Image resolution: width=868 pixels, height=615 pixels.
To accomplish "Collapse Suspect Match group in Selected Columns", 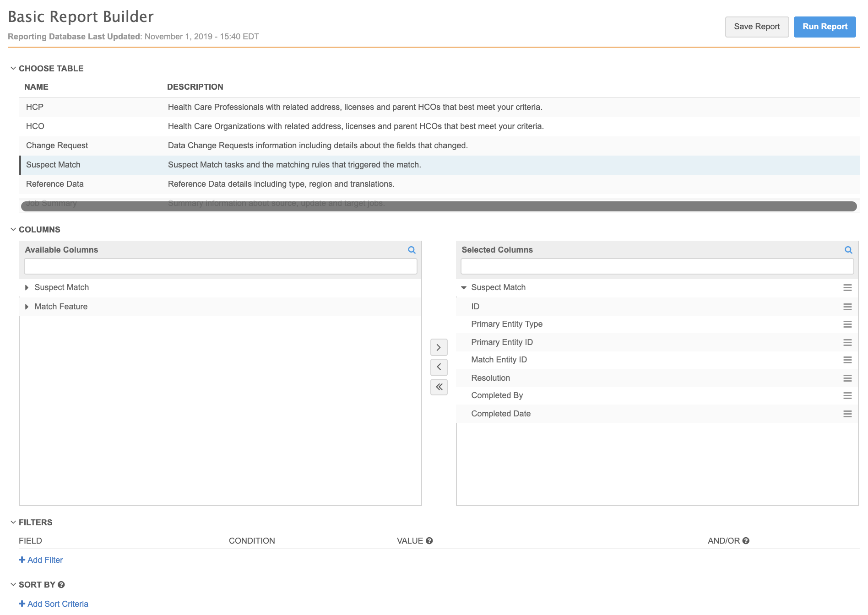I will [x=463, y=287].
